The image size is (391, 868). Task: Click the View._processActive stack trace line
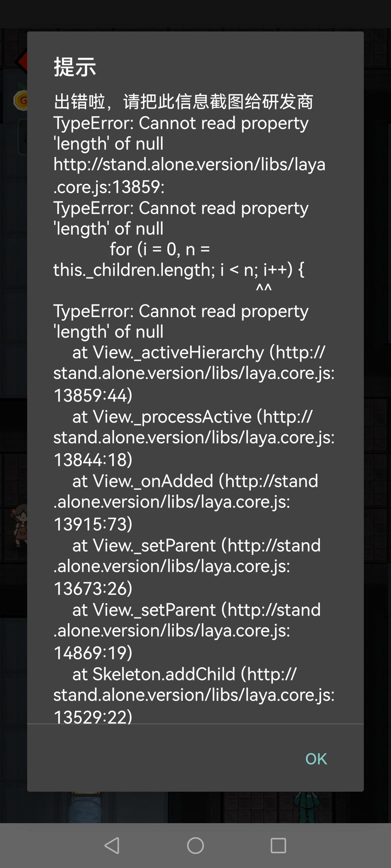click(x=192, y=417)
